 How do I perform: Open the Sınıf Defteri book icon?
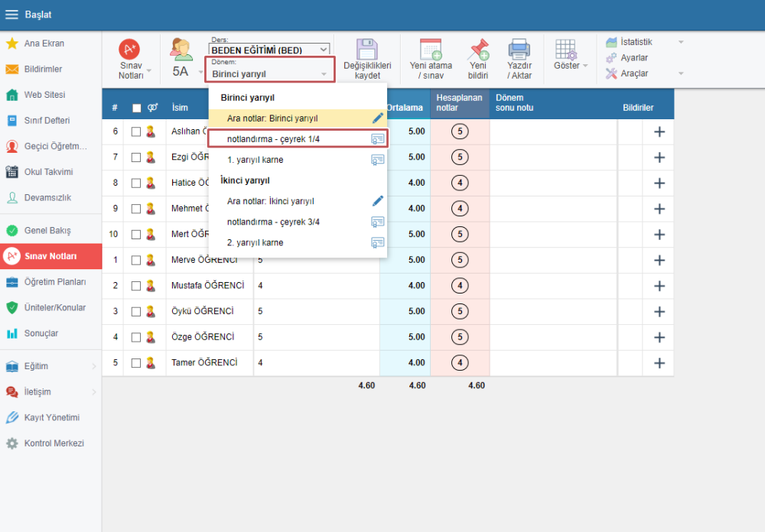pos(11,121)
